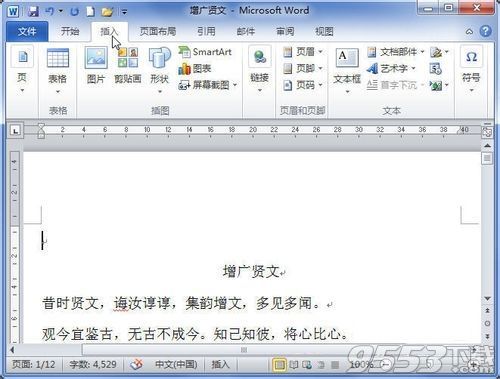Customize the quick access toolbar
The height and width of the screenshot is (379, 500).
[124, 12]
